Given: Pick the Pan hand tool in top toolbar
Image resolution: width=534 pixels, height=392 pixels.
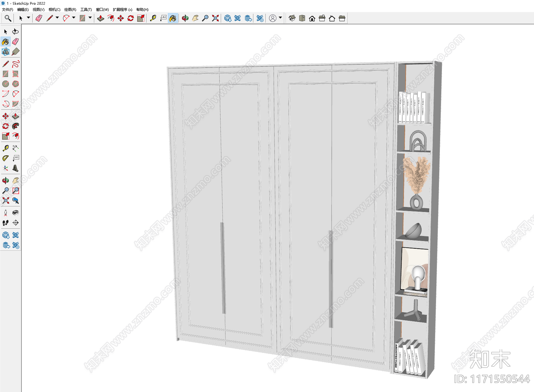Looking at the screenshot, I should click(195, 18).
